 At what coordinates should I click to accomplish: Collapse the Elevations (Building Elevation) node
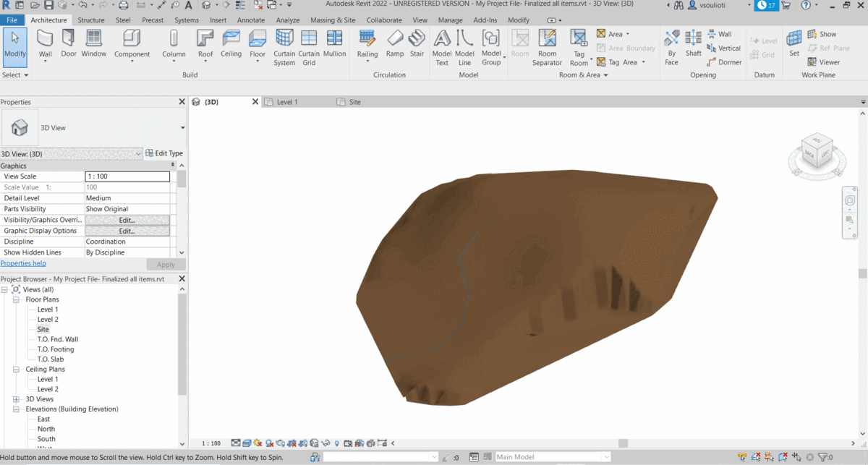coord(16,409)
